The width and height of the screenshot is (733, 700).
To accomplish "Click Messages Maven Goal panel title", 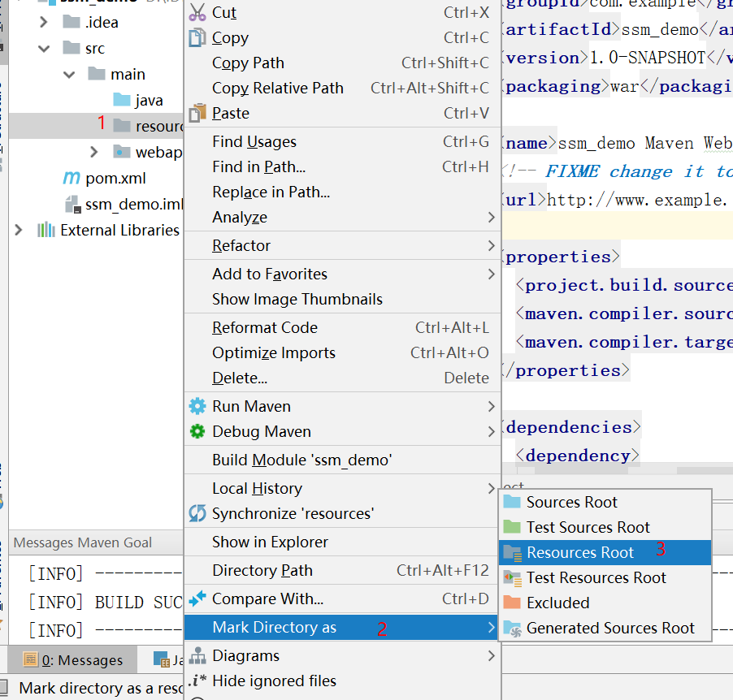I will [x=82, y=542].
